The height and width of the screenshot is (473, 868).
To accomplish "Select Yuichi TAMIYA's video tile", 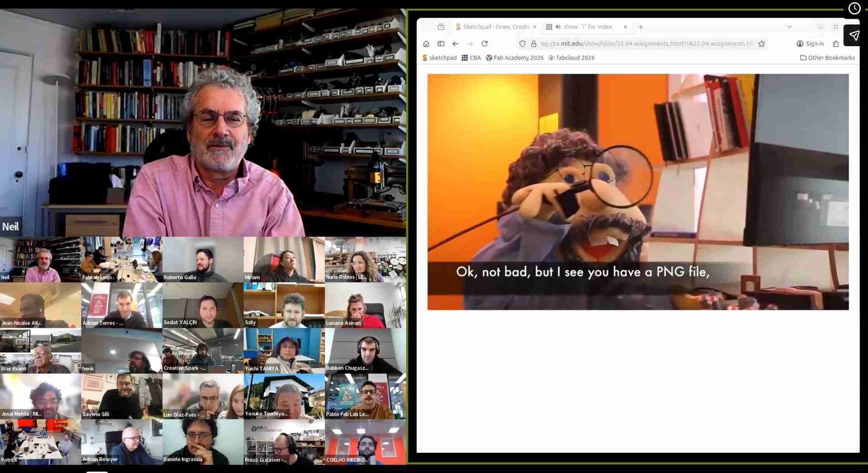I will click(x=284, y=351).
